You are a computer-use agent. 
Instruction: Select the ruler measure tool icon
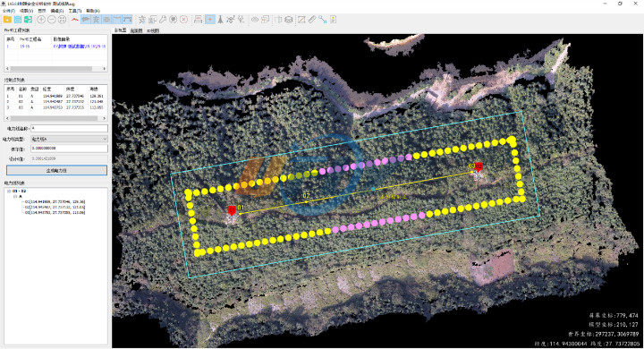pyautogui.click(x=312, y=20)
